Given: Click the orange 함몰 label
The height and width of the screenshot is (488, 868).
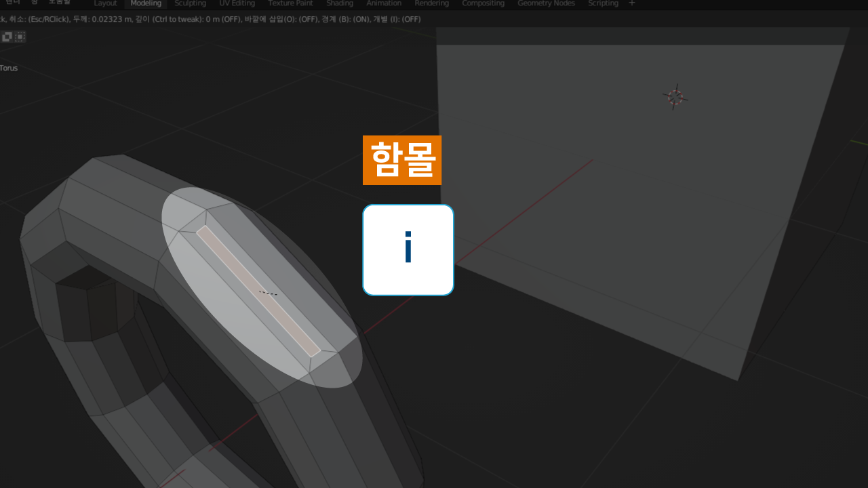Looking at the screenshot, I should tap(401, 160).
